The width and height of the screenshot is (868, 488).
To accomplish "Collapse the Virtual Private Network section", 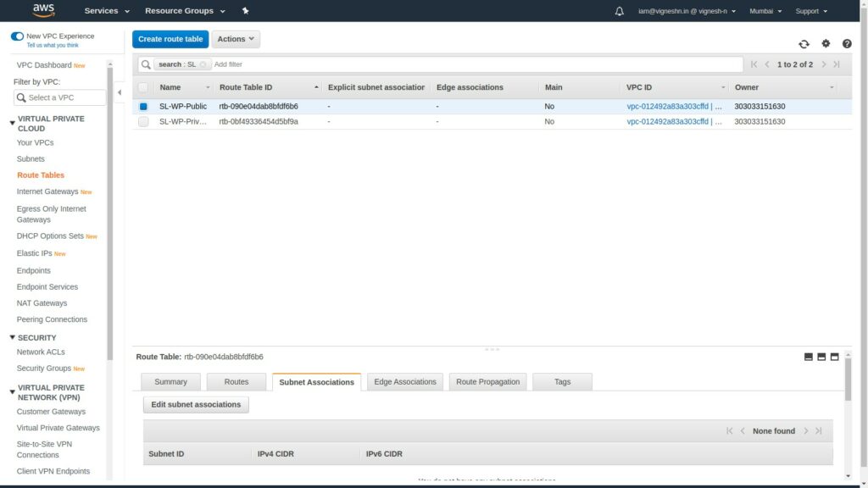I will (x=12, y=392).
